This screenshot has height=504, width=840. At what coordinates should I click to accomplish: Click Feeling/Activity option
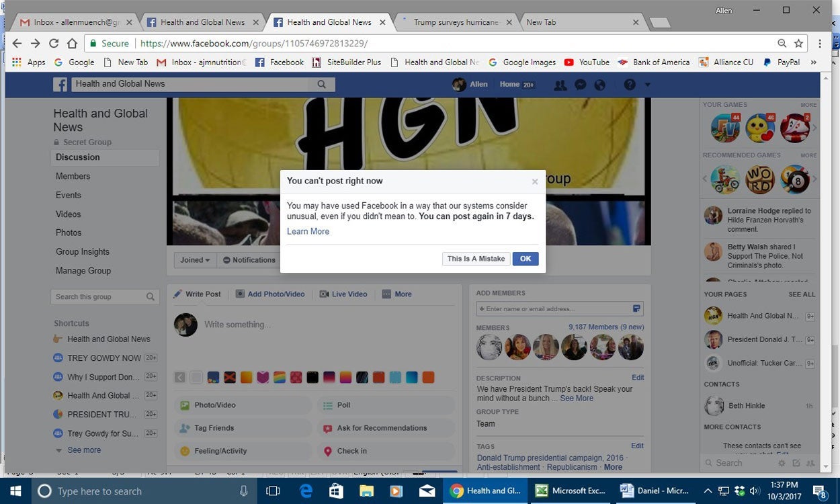tap(243, 451)
